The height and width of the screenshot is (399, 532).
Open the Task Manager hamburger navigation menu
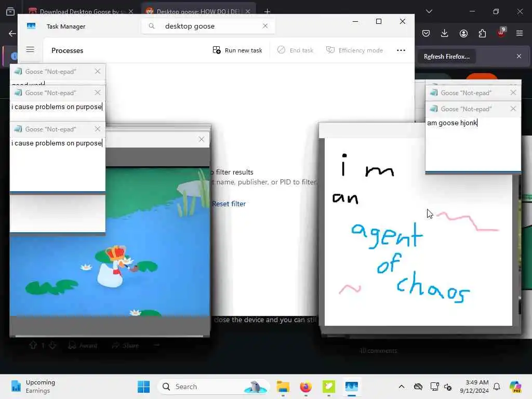point(30,49)
